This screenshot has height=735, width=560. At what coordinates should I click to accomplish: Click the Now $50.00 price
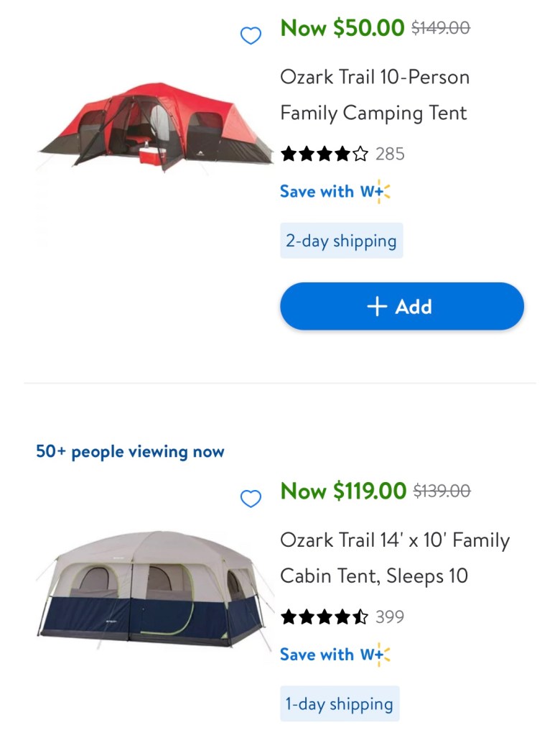click(342, 28)
